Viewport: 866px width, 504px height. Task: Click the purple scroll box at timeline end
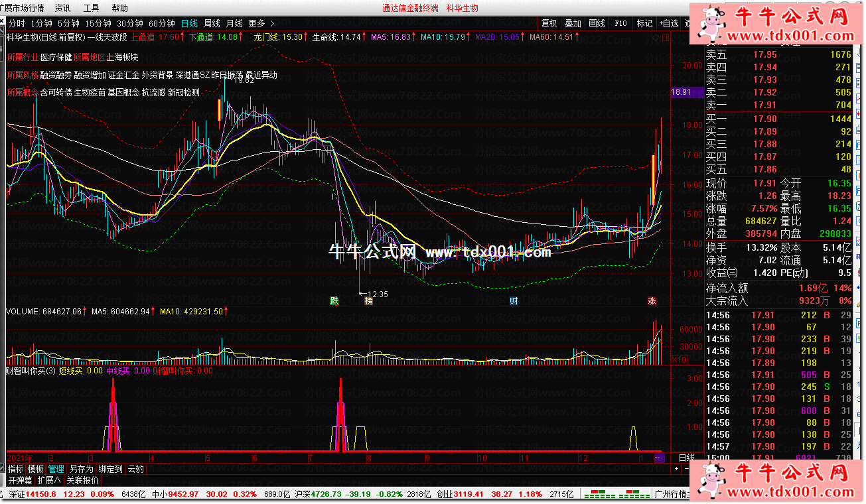pos(659,458)
